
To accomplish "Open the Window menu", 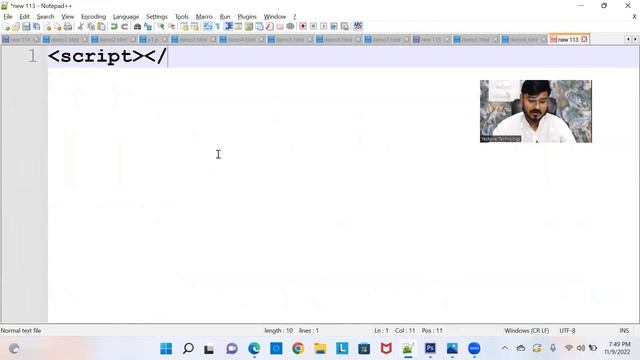I will tap(275, 17).
